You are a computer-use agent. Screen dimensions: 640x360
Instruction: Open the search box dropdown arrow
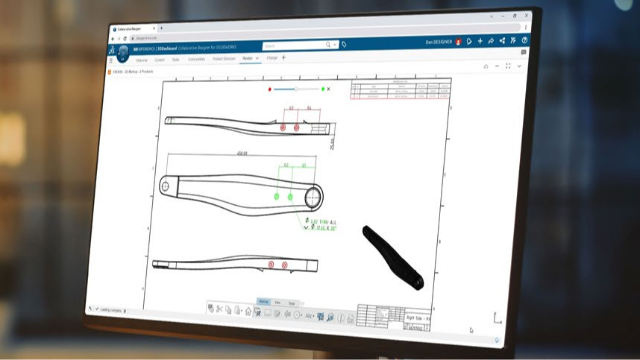click(x=335, y=44)
